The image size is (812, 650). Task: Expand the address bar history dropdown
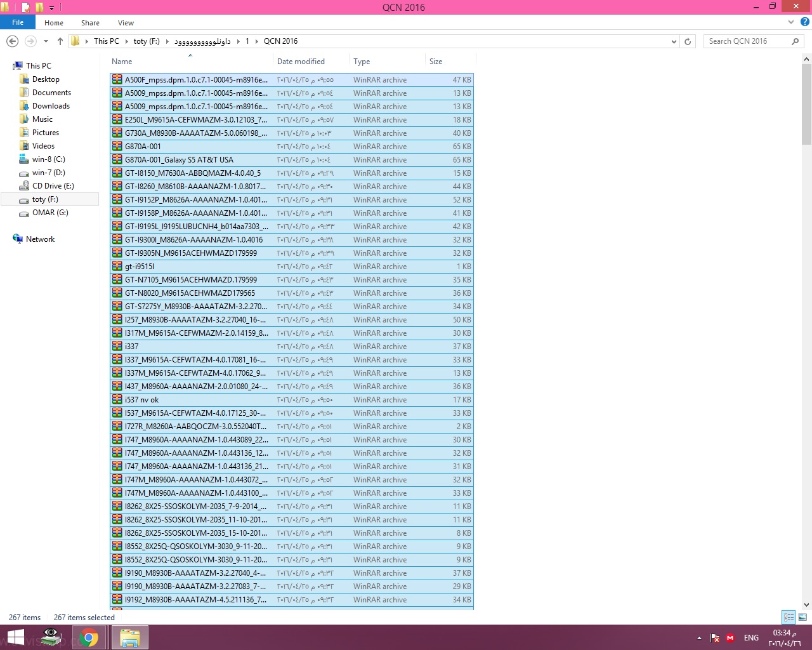point(674,41)
